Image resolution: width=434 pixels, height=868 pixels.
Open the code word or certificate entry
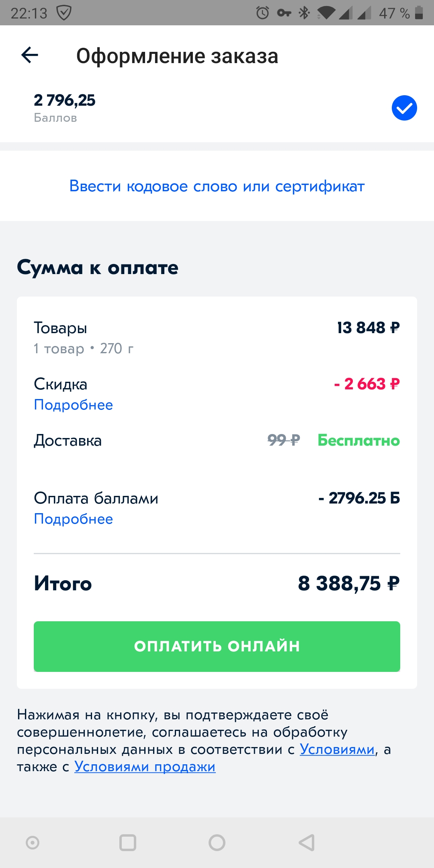(217, 186)
